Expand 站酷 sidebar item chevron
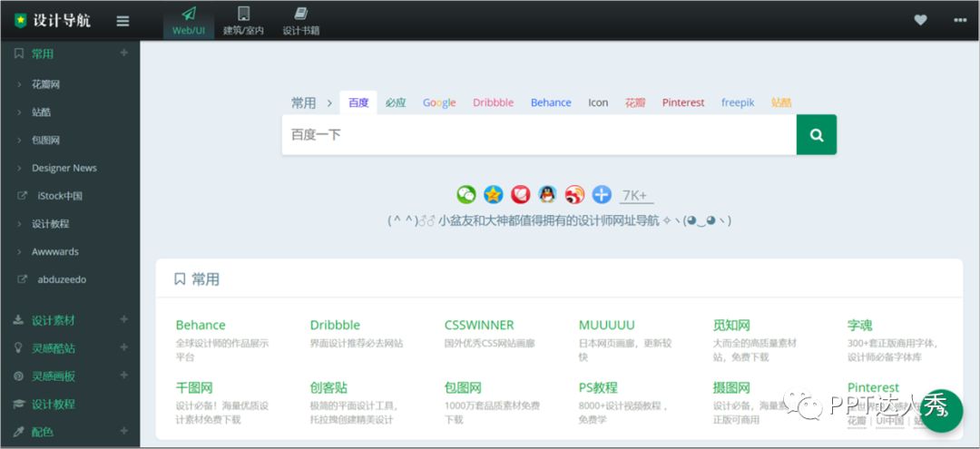 coord(19,112)
